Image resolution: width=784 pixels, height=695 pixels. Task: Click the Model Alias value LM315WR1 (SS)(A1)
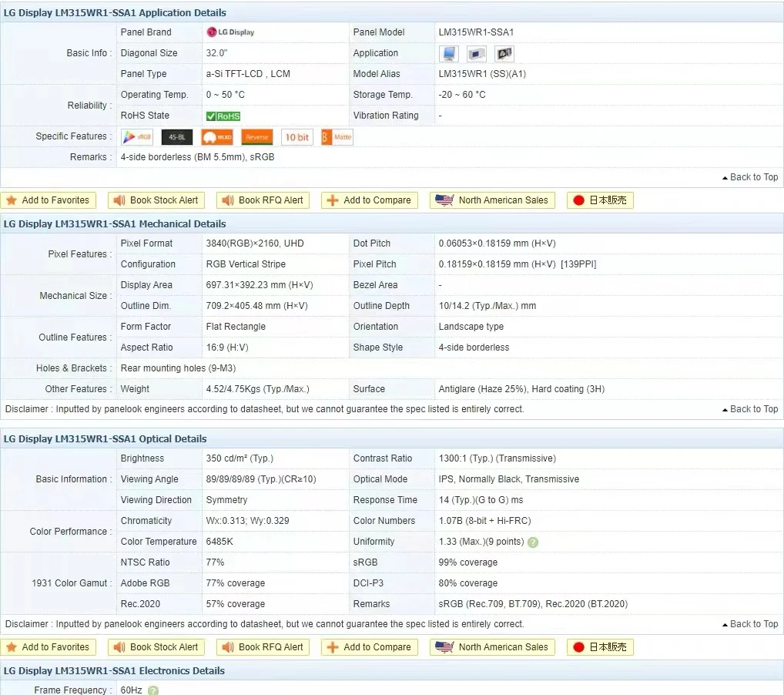tap(482, 73)
